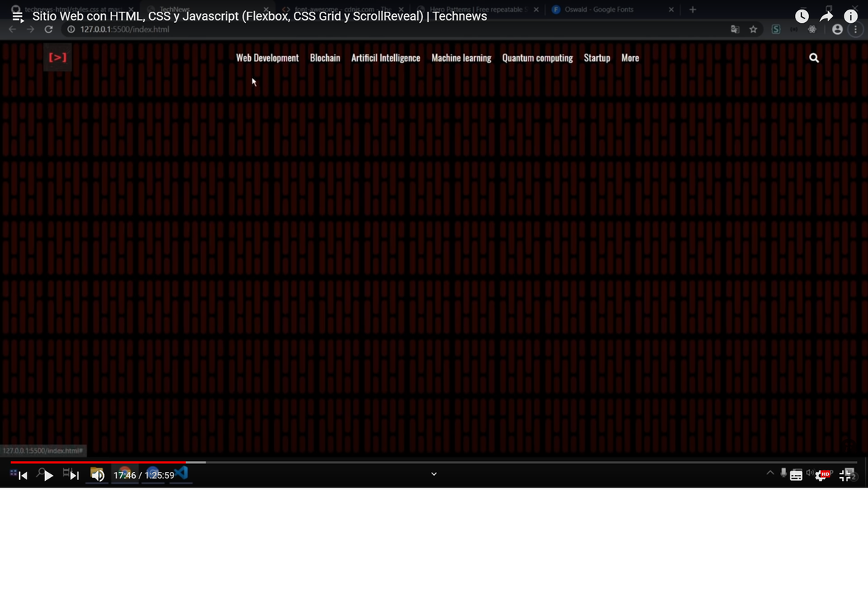Skip to the next video

click(x=74, y=476)
